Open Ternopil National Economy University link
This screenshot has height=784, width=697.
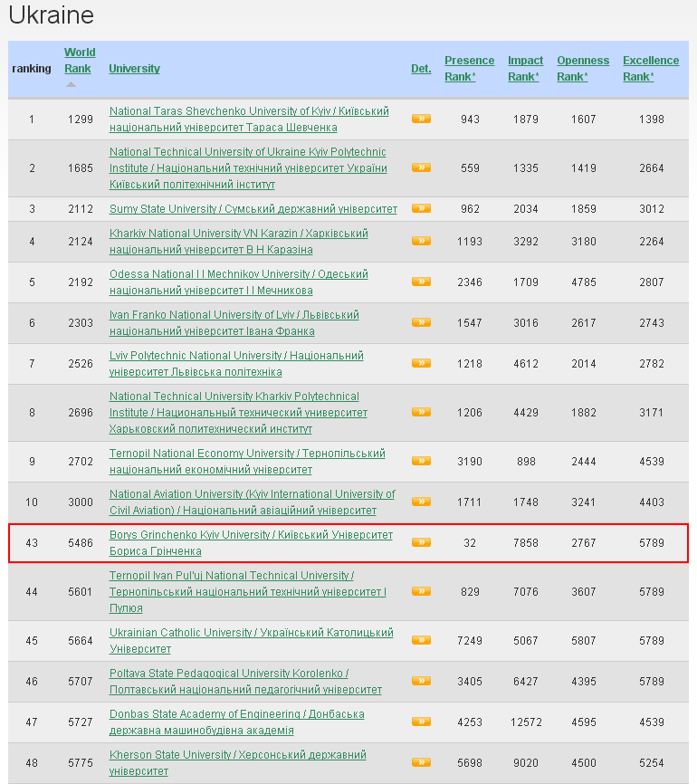coord(247,461)
